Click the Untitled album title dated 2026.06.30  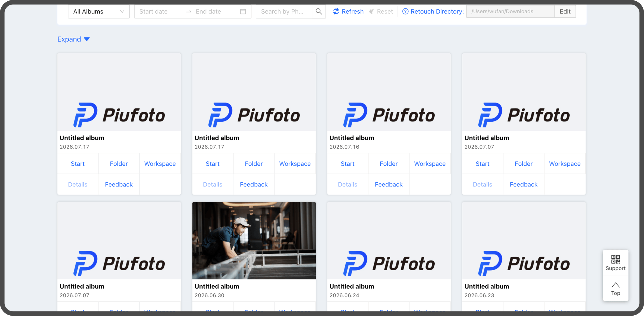pos(217,286)
